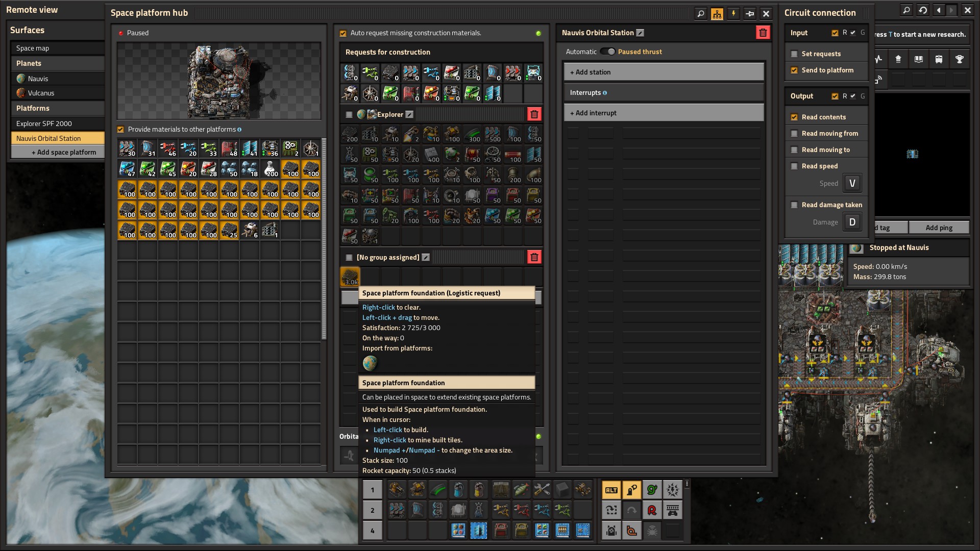Rename Nauvis Orbital Station using the pencil icon

tap(640, 33)
